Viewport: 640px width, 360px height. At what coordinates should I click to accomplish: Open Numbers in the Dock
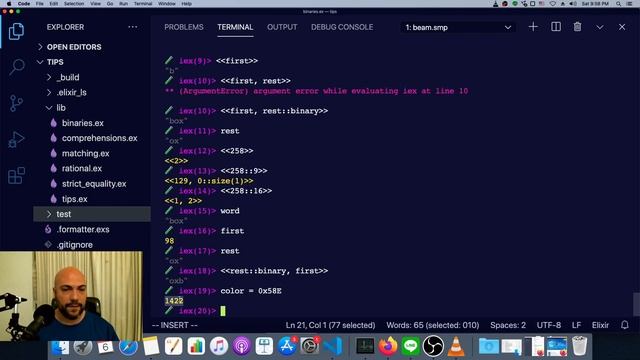pyautogui.click(x=196, y=347)
